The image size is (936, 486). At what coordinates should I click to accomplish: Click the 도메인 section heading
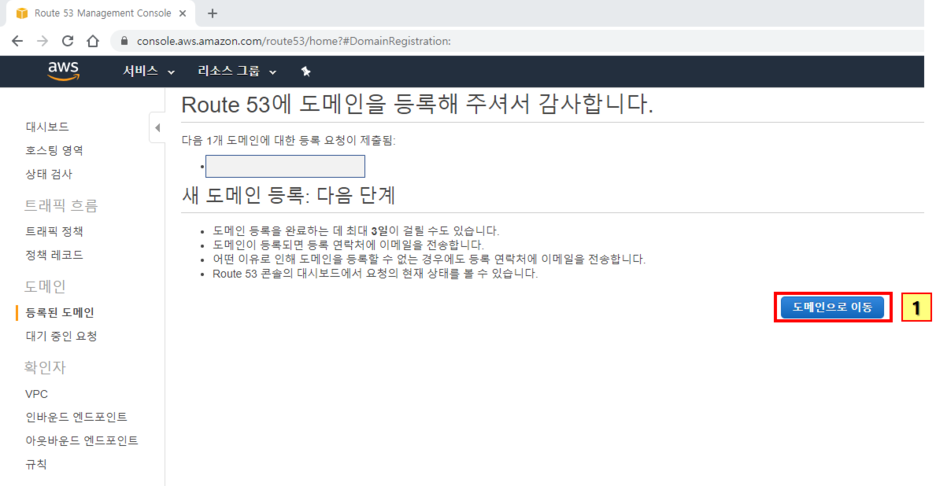pos(45,287)
